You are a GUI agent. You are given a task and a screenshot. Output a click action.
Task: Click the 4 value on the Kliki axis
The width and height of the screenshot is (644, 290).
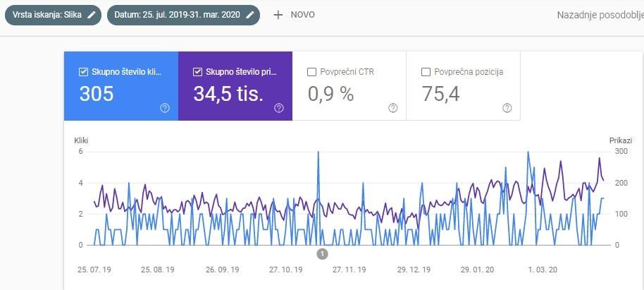(80, 183)
